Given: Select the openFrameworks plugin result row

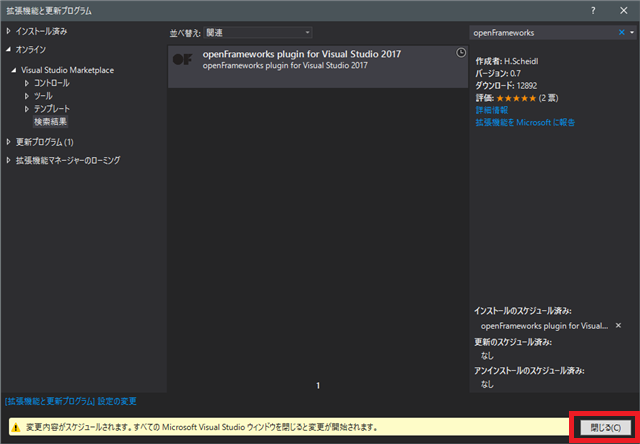Looking at the screenshot, I should (x=318, y=67).
